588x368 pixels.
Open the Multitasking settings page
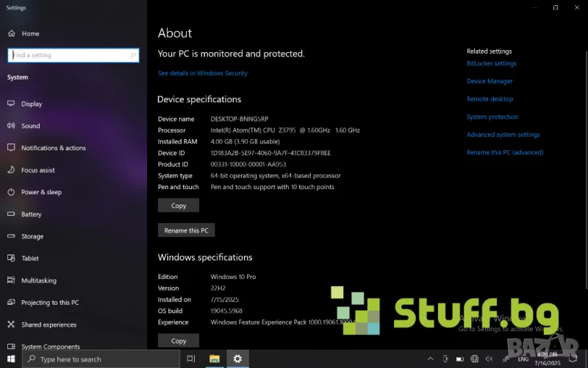[39, 280]
